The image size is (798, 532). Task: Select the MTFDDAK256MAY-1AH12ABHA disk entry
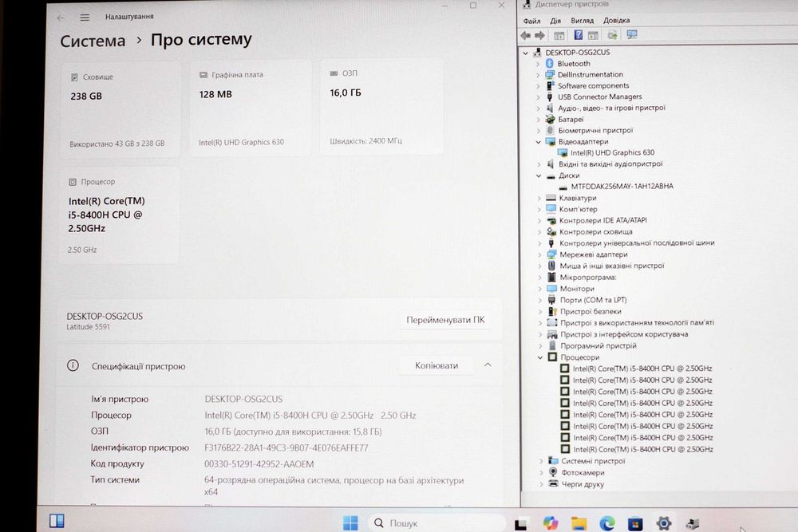(622, 186)
